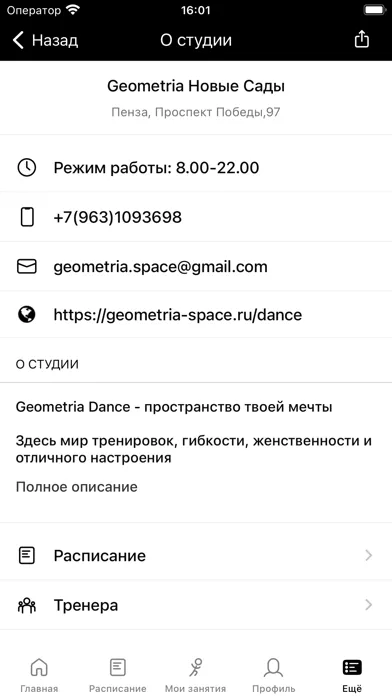392x696 pixels.
Task: Show the full text via Полное описание
Action: (76, 487)
